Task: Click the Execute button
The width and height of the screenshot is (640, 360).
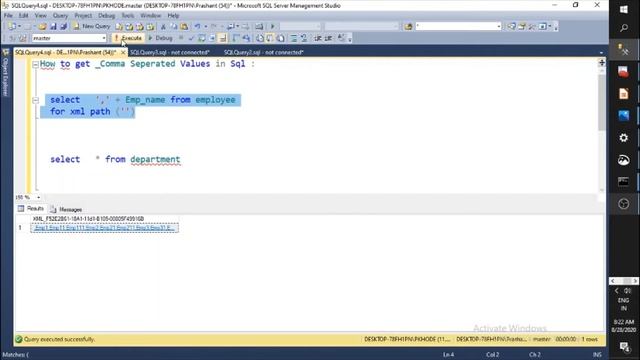Action: tap(128, 38)
